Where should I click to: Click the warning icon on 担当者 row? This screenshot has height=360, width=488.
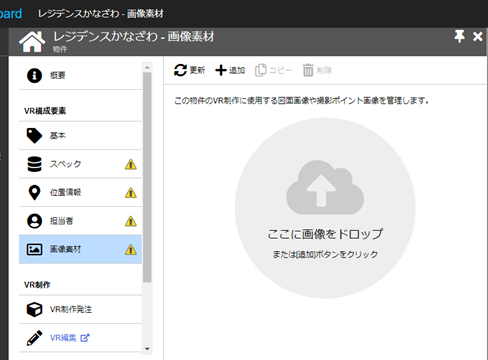[x=131, y=221]
